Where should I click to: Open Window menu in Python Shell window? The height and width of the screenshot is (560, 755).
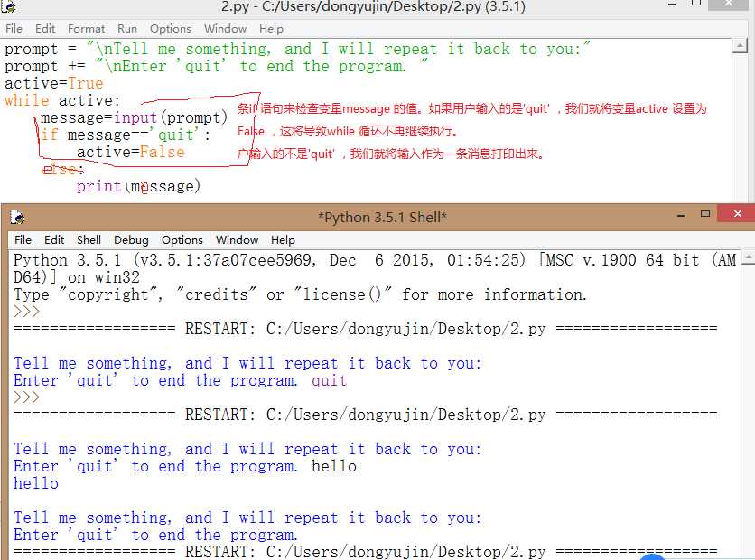[237, 239]
